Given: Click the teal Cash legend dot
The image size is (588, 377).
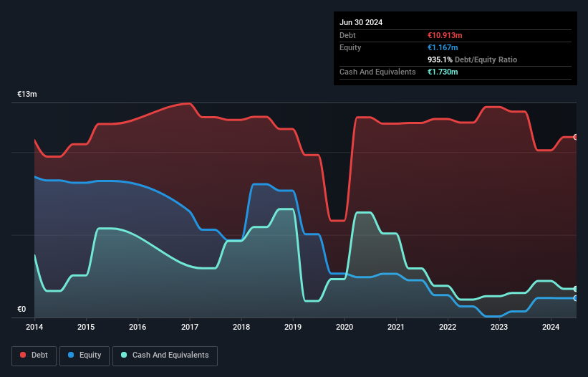Looking at the screenshot, I should tap(124, 355).
